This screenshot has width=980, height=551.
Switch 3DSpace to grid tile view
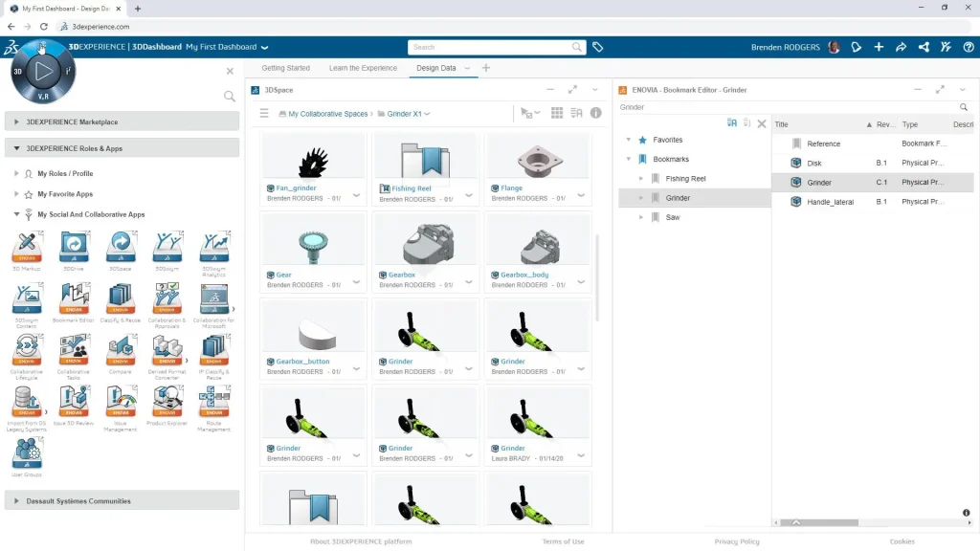(x=557, y=113)
